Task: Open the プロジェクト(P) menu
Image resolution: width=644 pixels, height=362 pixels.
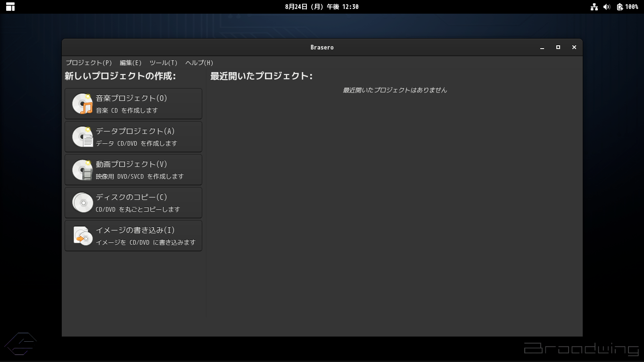Action: (89, 63)
